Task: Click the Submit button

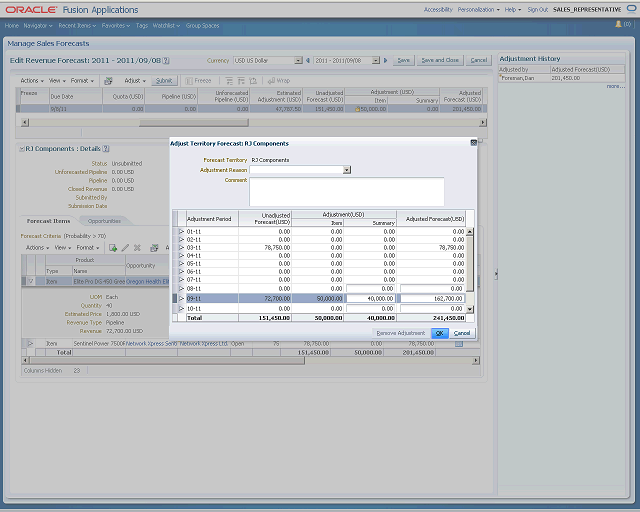Action: tap(164, 81)
